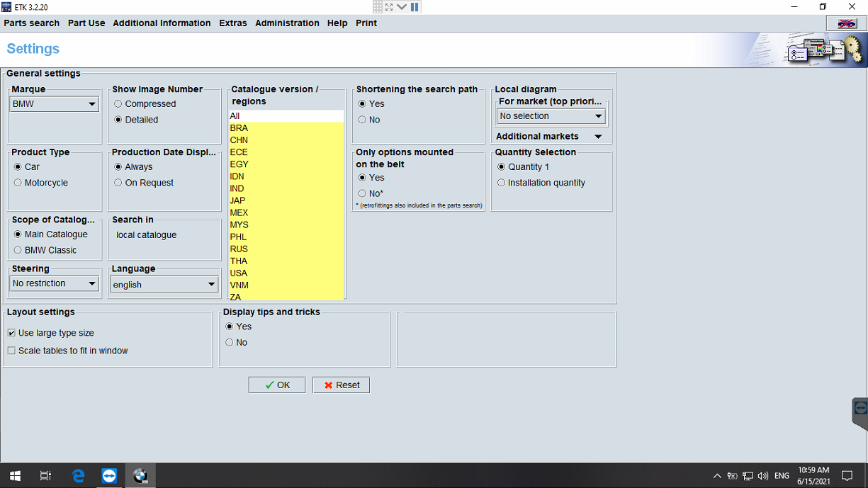The image size is (868, 488).
Task: Select JAP region in the list
Action: click(286, 200)
